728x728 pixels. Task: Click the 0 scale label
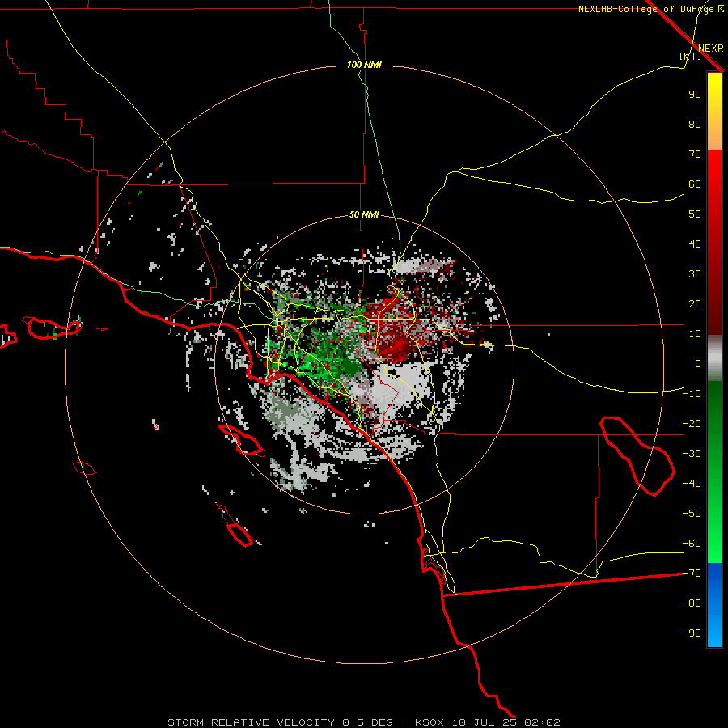click(x=698, y=363)
